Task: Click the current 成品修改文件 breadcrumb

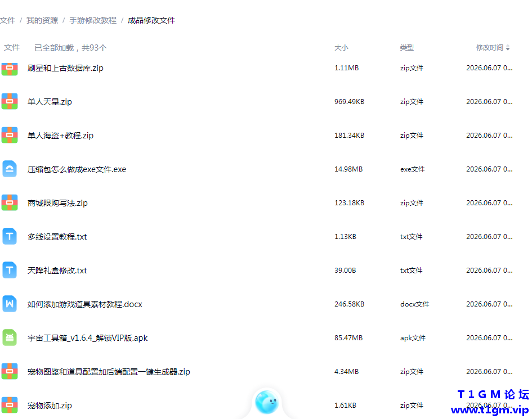Action: (151, 20)
